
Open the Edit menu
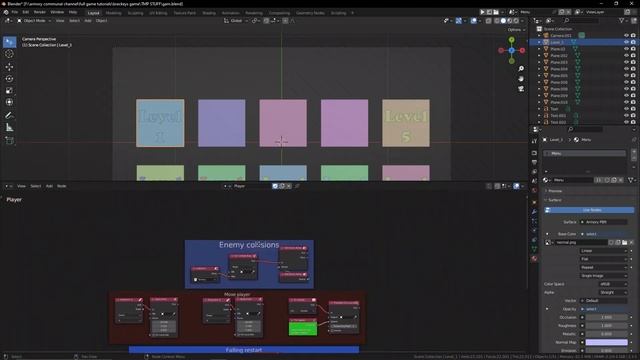pyautogui.click(x=26, y=12)
